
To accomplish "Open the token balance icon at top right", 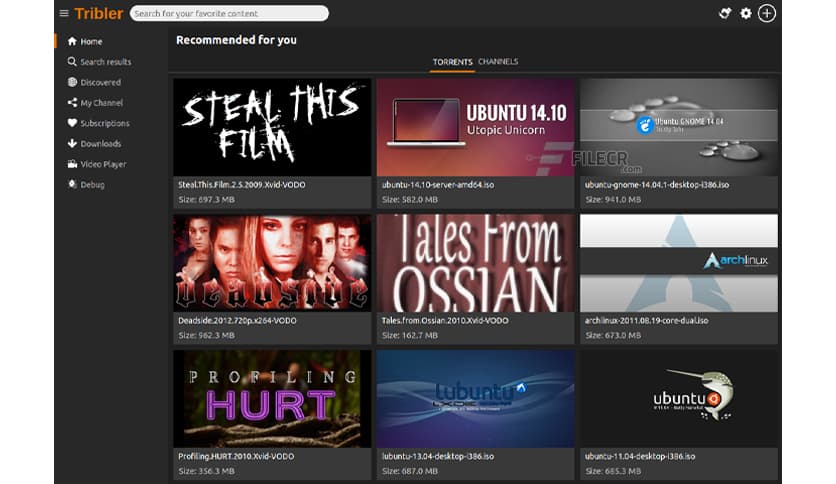I will pos(725,13).
